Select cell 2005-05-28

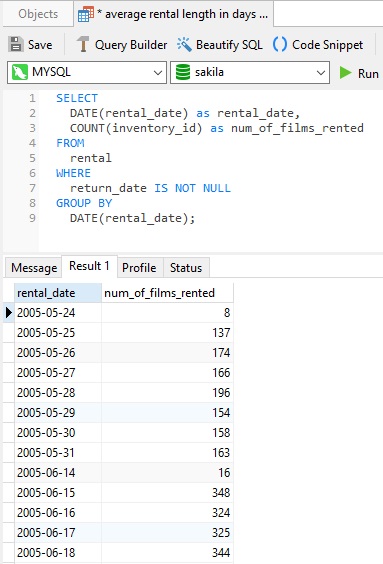tap(58, 392)
